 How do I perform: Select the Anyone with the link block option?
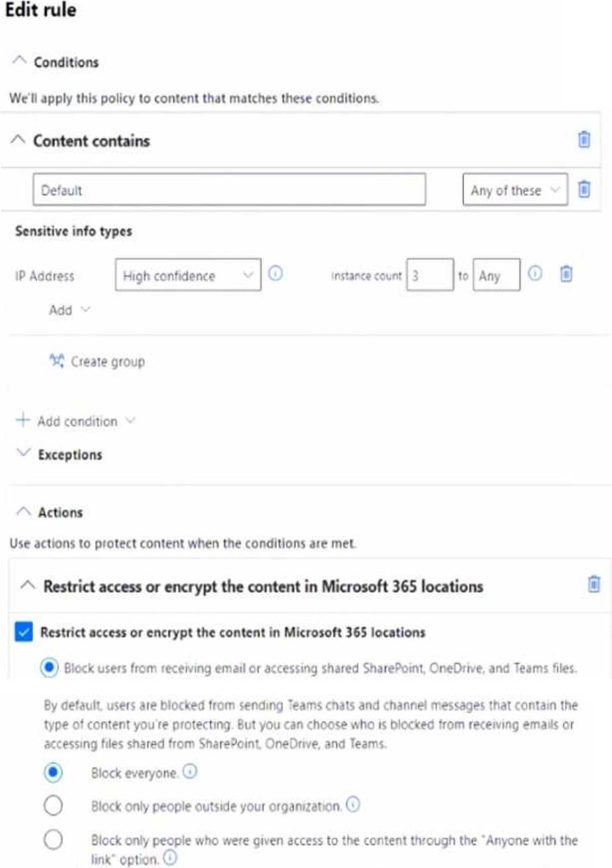53,840
